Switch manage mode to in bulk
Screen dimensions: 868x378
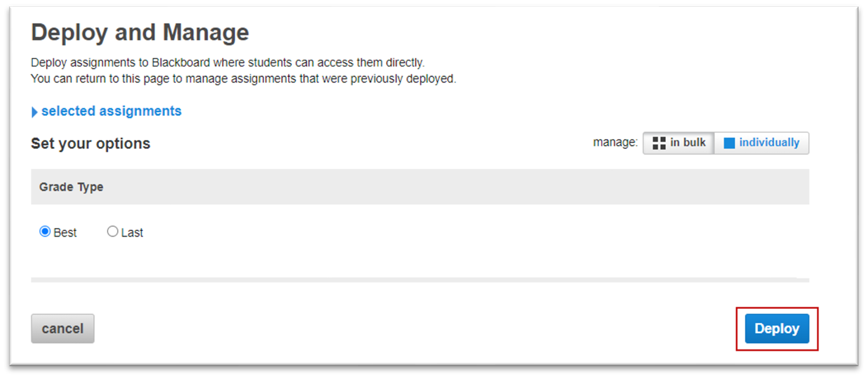coord(679,143)
